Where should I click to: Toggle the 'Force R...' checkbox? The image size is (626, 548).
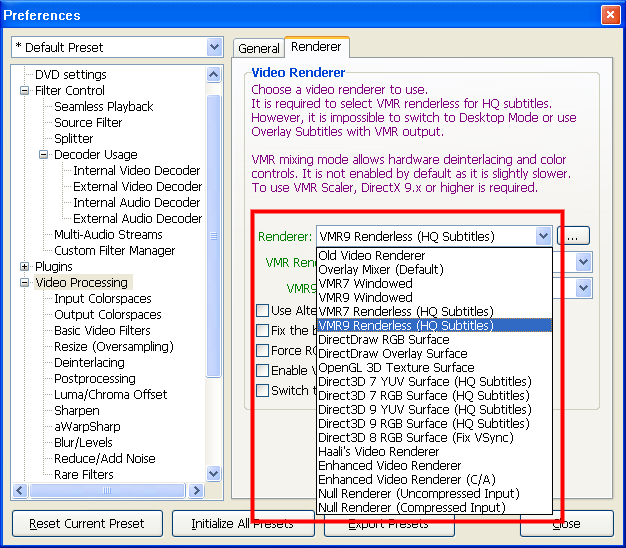pyautogui.click(x=262, y=350)
